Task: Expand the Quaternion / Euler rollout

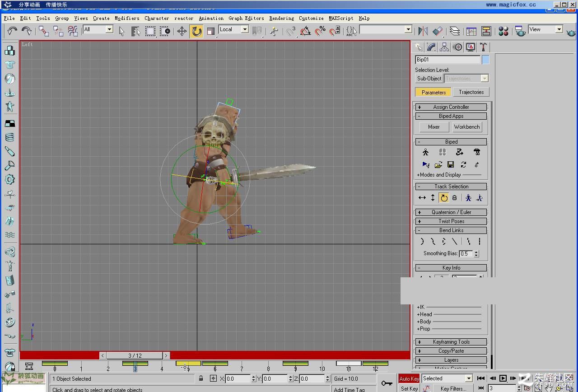Action: pyautogui.click(x=451, y=212)
